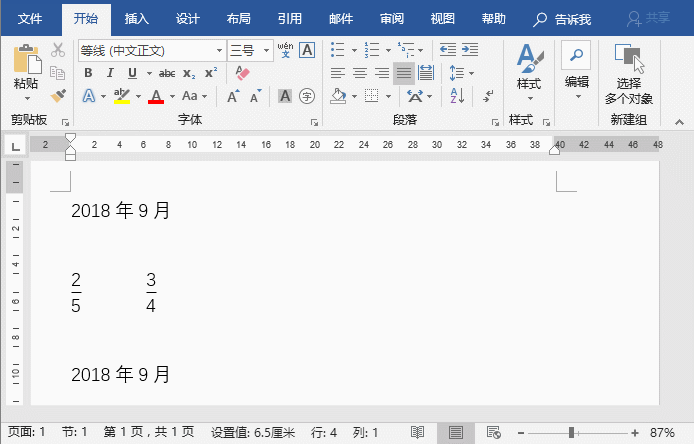Toggle italic formatting
The width and height of the screenshot is (694, 444).
[x=110, y=73]
